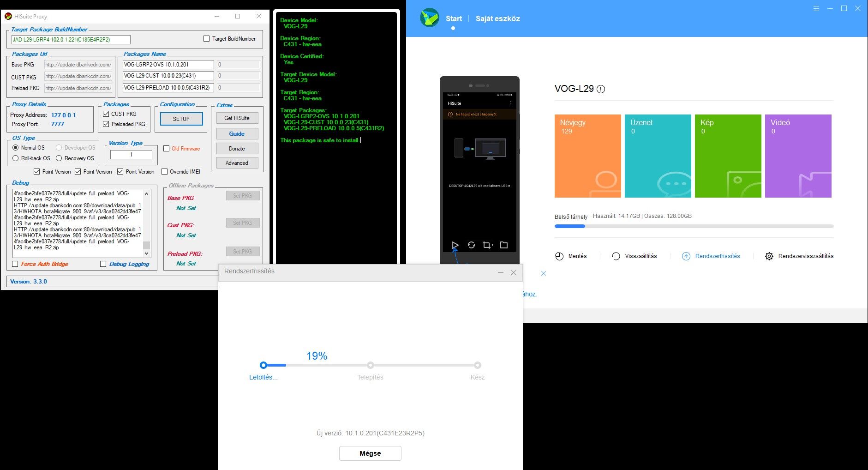Viewport: 868px width, 470px height.
Task: Click VOG-L29-CUST package name field
Action: [x=168, y=76]
